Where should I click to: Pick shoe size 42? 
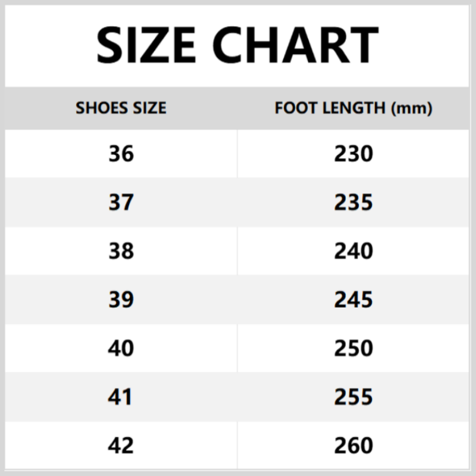coord(121,445)
